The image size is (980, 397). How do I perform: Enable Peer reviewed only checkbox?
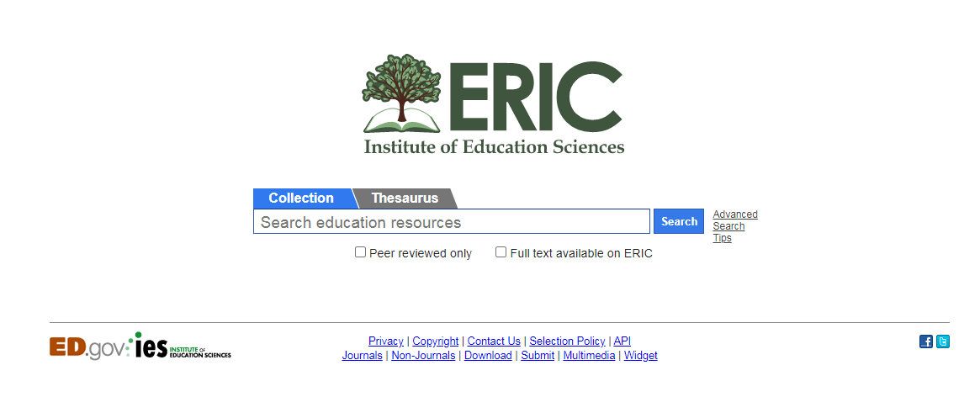361,252
